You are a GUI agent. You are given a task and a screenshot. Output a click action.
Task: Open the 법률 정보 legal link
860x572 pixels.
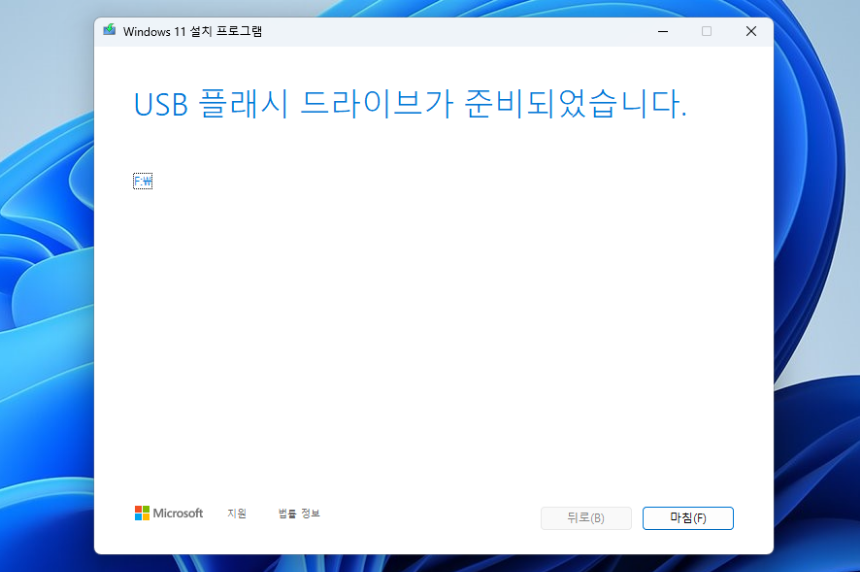tap(299, 513)
